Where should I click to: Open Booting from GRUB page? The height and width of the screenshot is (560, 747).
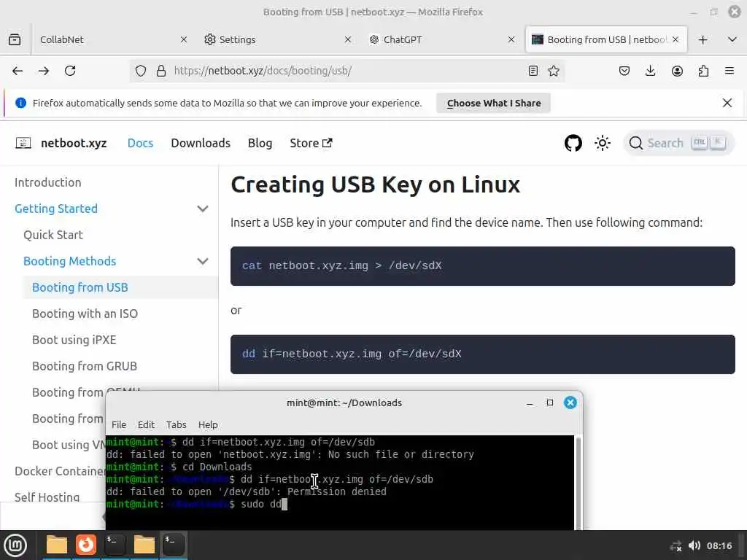(x=85, y=366)
